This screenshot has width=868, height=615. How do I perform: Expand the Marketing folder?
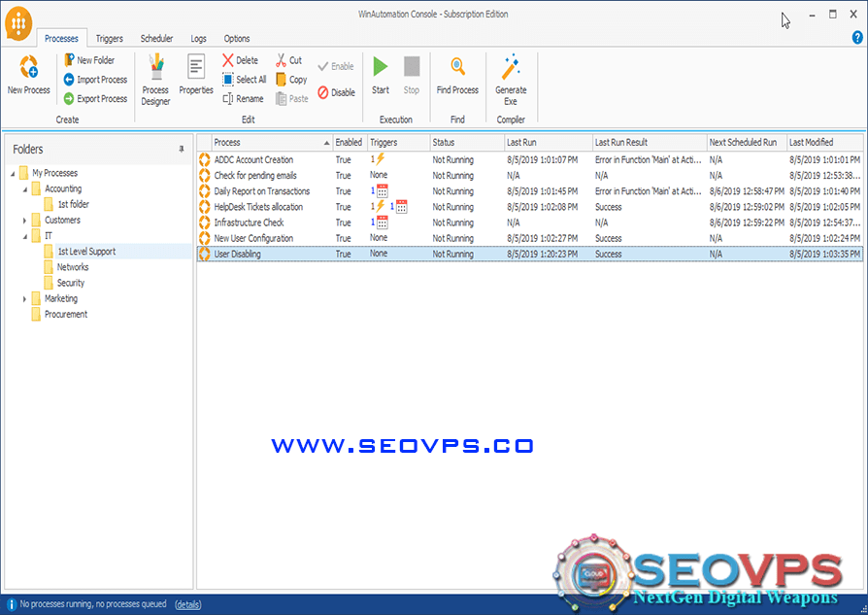coord(25,299)
